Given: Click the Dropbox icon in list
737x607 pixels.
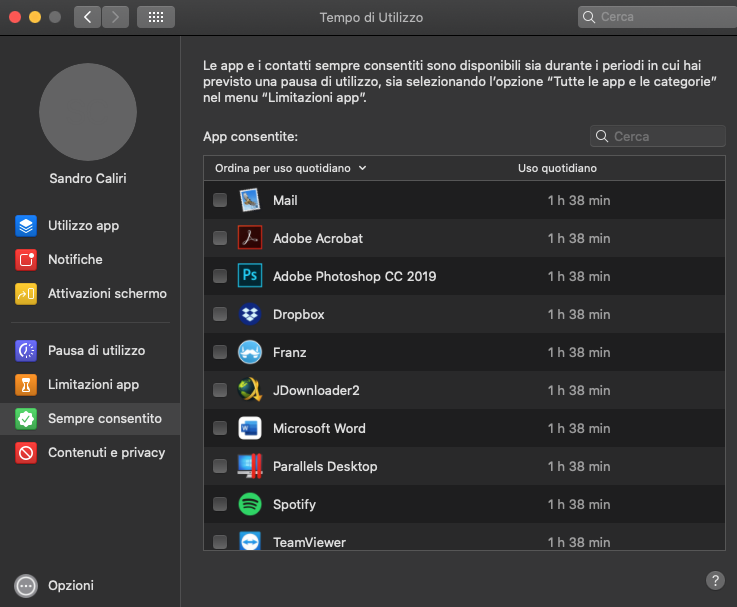Looking at the screenshot, I should (250, 314).
